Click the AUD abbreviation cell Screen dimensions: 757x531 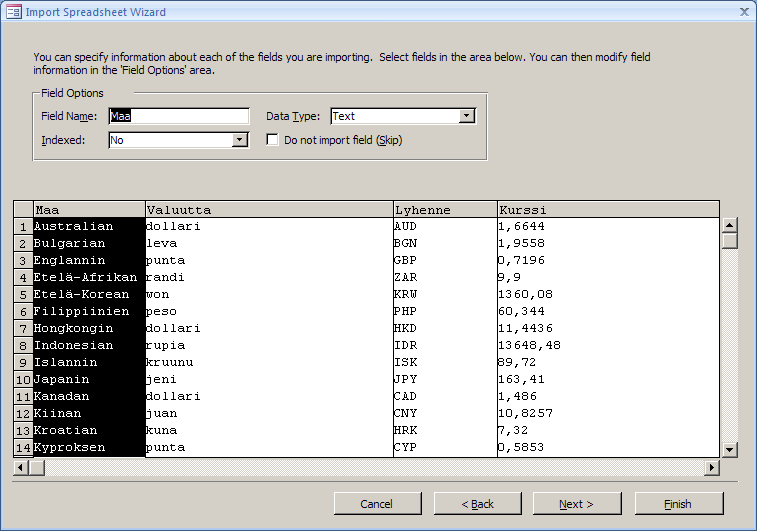pyautogui.click(x=445, y=226)
